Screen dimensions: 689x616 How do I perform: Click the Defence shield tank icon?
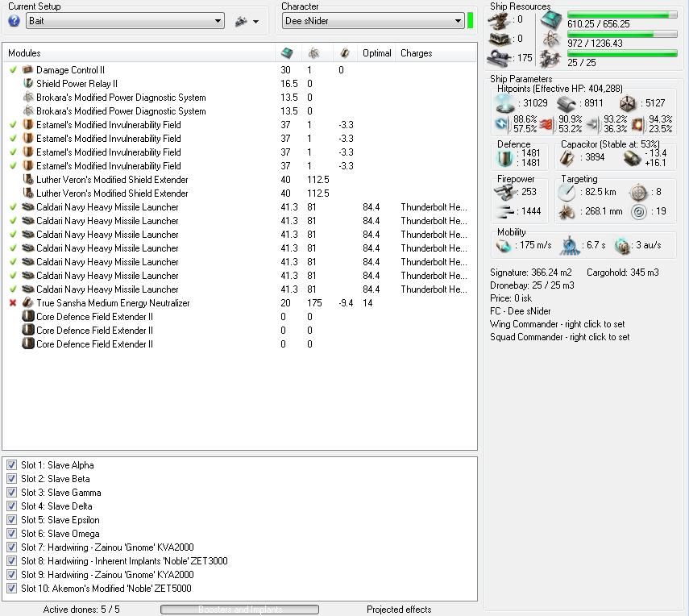click(504, 158)
